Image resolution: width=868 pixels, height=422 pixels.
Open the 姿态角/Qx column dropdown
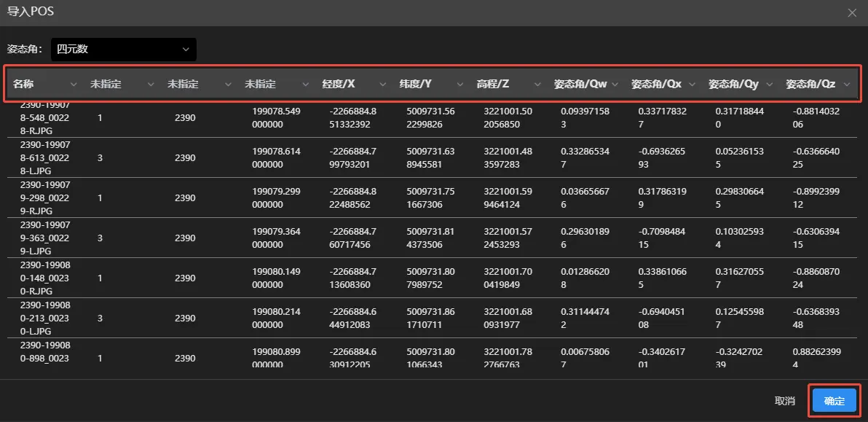663,85
